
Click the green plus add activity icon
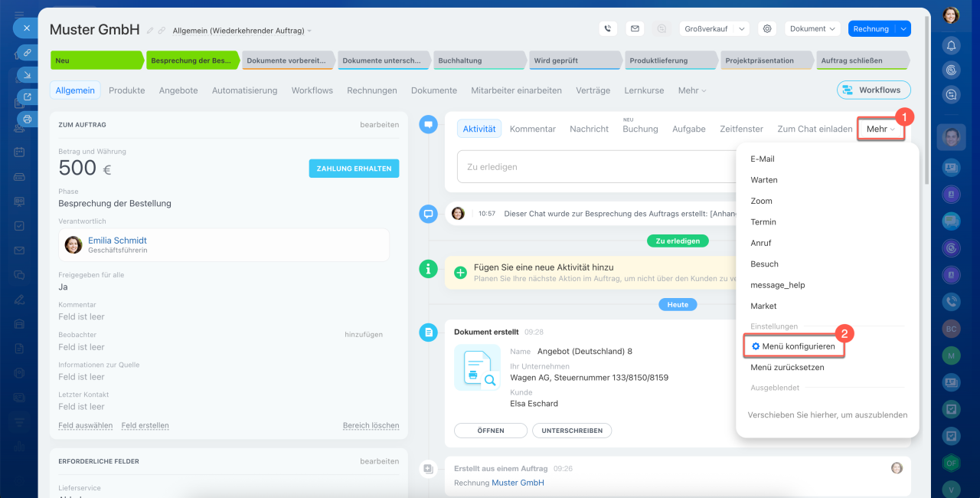(460, 272)
